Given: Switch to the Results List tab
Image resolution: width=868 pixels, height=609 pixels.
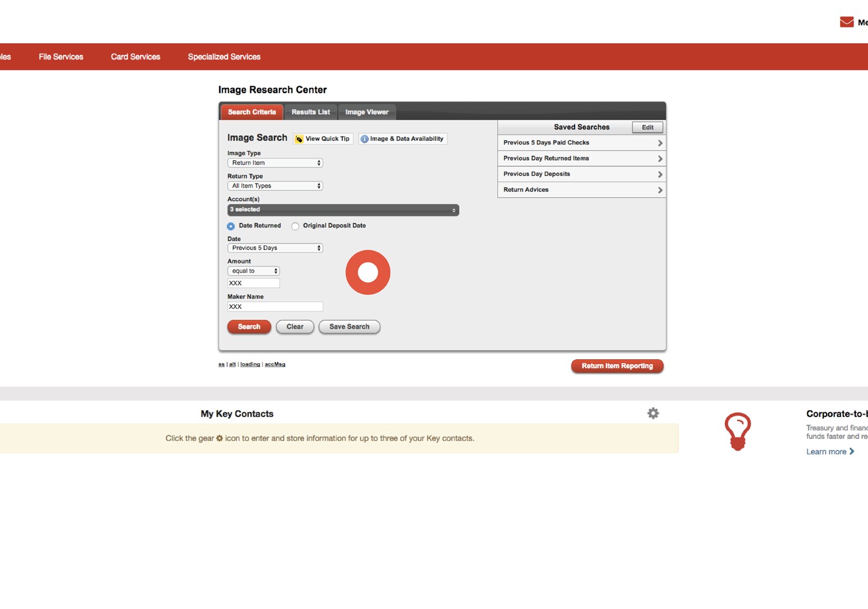Looking at the screenshot, I should click(310, 111).
